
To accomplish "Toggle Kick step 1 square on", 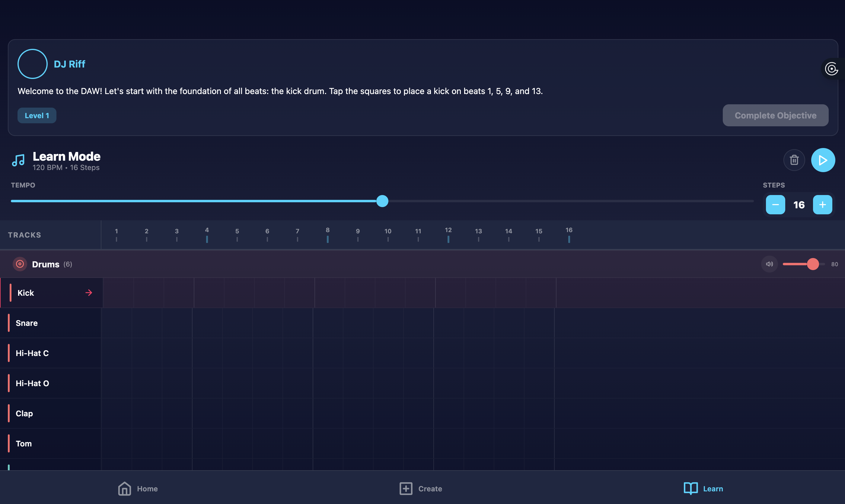I will click(x=118, y=292).
